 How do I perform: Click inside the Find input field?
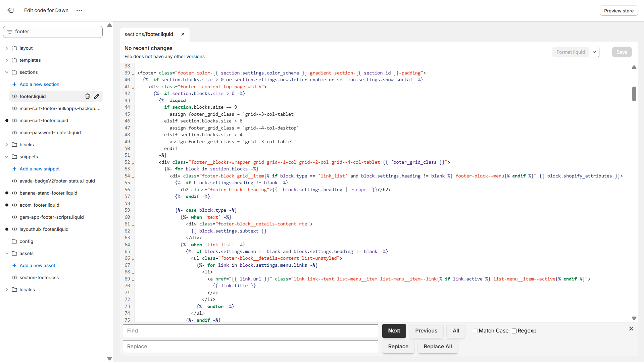point(250,331)
